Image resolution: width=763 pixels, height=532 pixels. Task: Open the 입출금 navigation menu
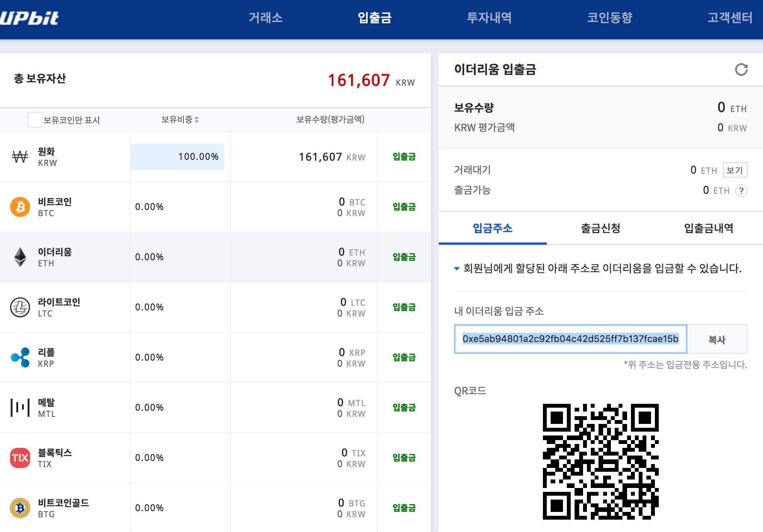click(x=374, y=18)
